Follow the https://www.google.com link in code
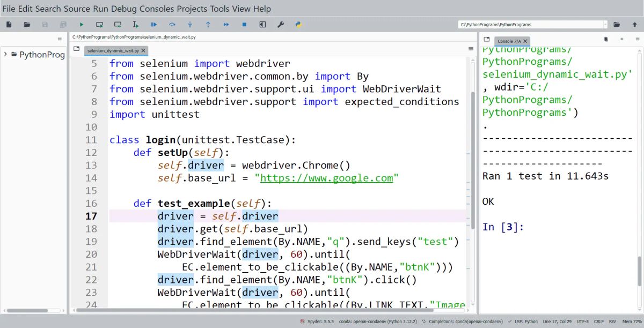644x328 pixels. pos(326,178)
